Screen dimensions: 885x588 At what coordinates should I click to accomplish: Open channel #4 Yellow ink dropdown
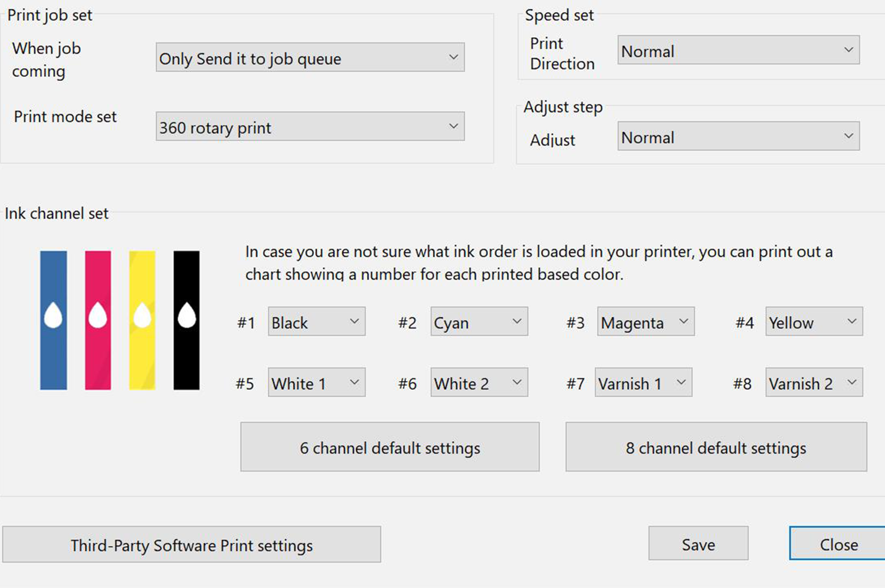click(x=813, y=322)
